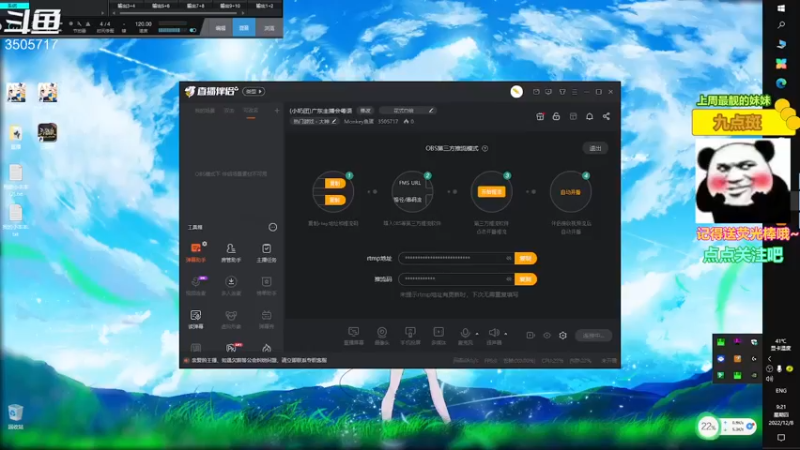Viewport: 800px width, 450px height.
Task: Open the hamburger menu in streaming app title bar
Action: coord(574,92)
